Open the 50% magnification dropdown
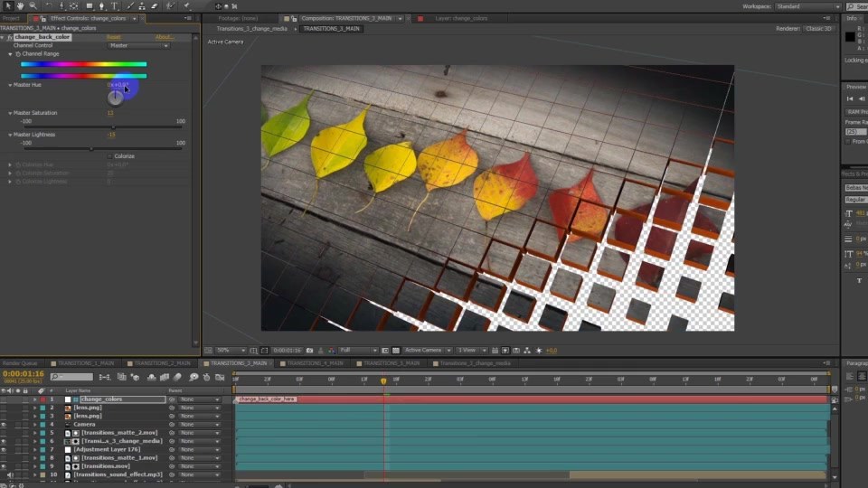868x488 pixels. 231,351
